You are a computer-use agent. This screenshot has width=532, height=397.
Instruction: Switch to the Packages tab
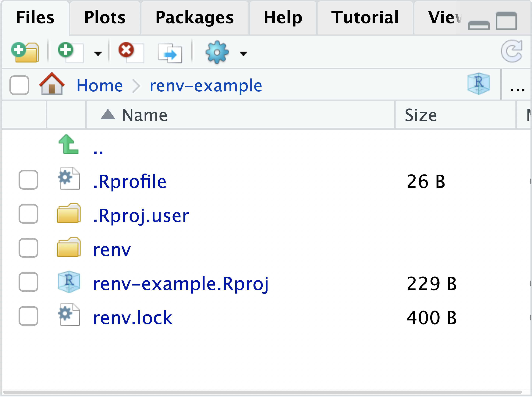pyautogui.click(x=195, y=18)
